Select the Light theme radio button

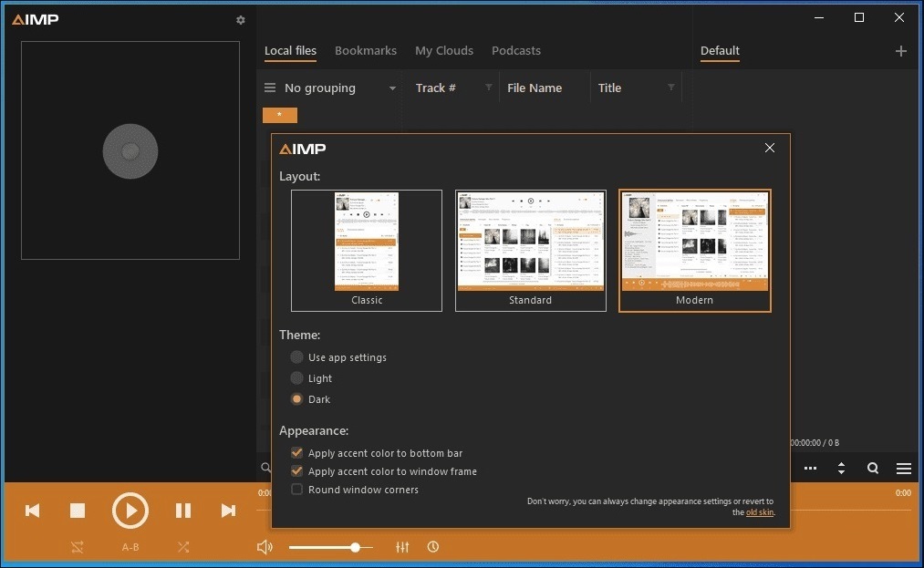tap(296, 378)
